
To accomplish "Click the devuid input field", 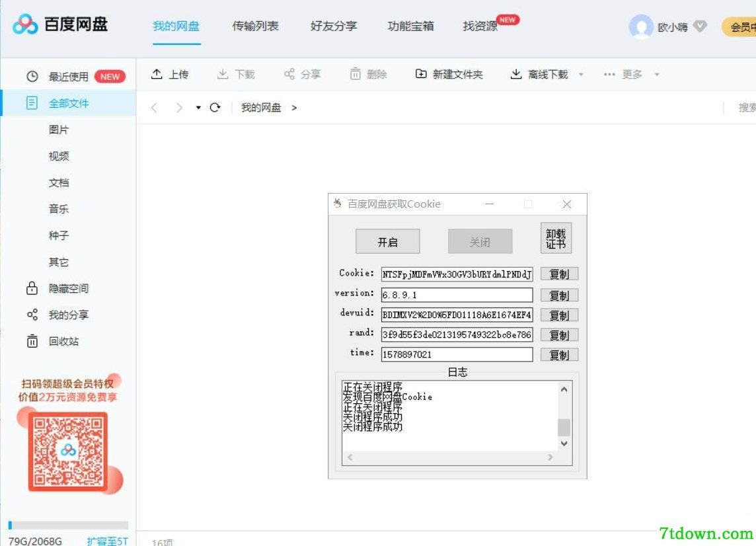I will click(457, 315).
